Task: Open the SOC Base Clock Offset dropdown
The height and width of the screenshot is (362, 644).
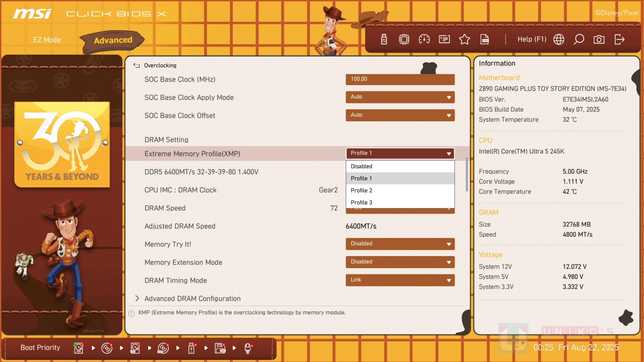Action: point(400,115)
